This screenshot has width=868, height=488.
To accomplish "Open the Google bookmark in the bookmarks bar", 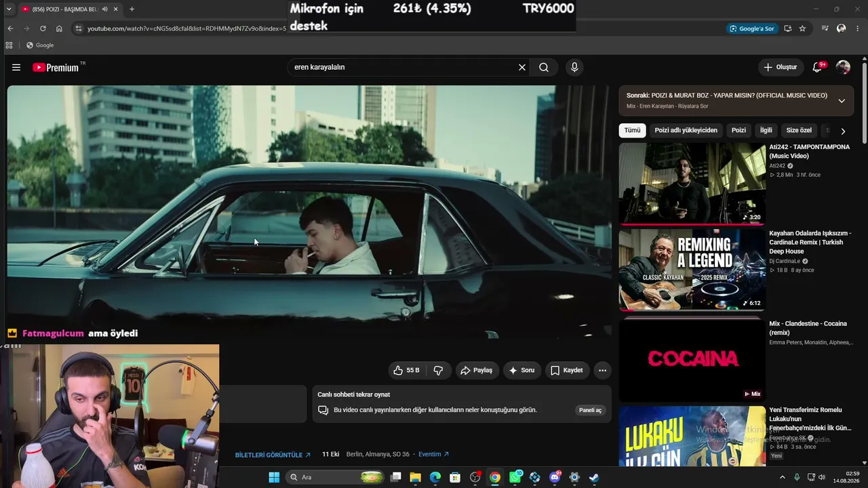I will (x=40, y=45).
